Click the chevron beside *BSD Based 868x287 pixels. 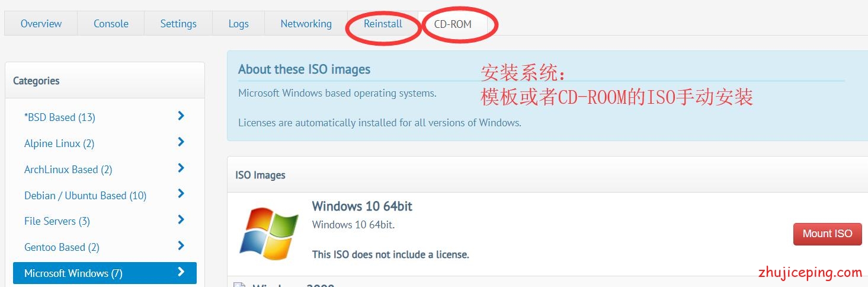181,116
